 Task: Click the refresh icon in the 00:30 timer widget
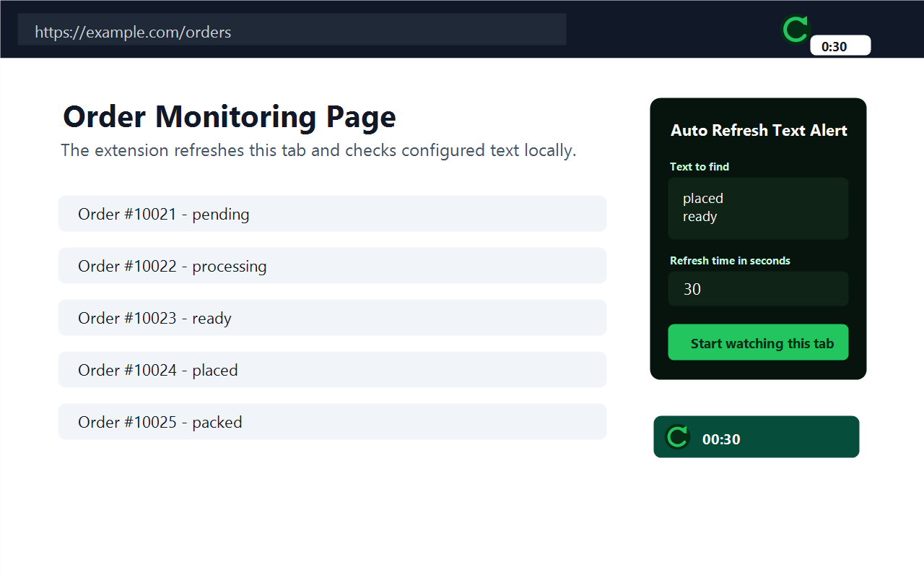click(x=677, y=437)
